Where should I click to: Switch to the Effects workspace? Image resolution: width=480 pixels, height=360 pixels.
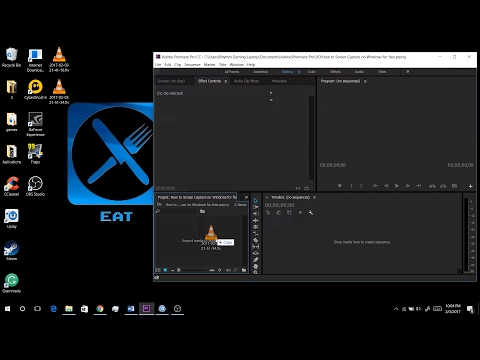click(x=335, y=72)
